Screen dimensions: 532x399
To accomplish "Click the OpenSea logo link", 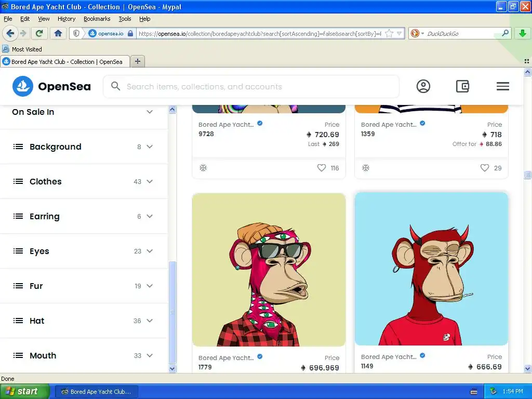I will [51, 86].
